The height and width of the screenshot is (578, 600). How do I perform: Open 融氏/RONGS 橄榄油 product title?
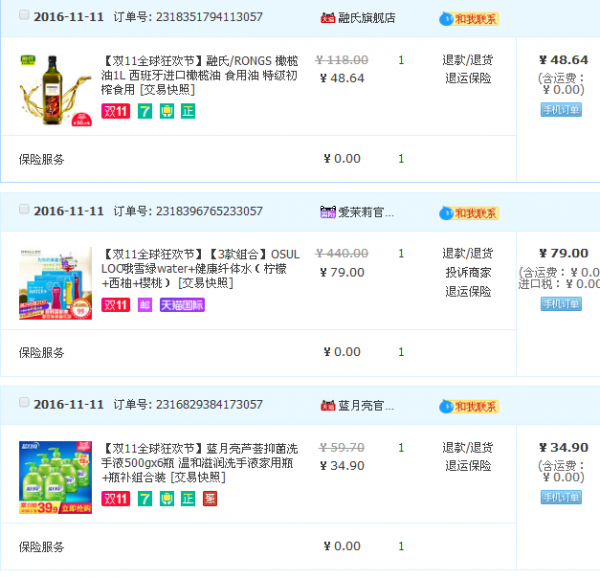tap(199, 75)
